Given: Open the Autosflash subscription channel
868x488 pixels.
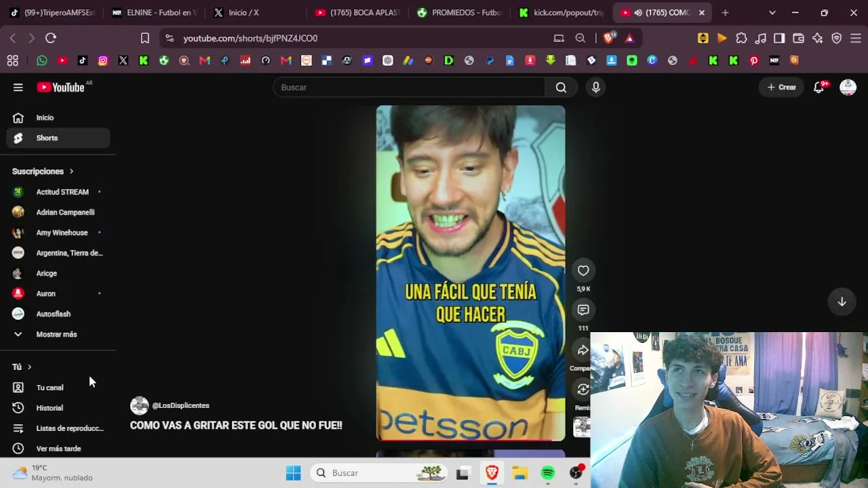Looking at the screenshot, I should pyautogui.click(x=59, y=314).
